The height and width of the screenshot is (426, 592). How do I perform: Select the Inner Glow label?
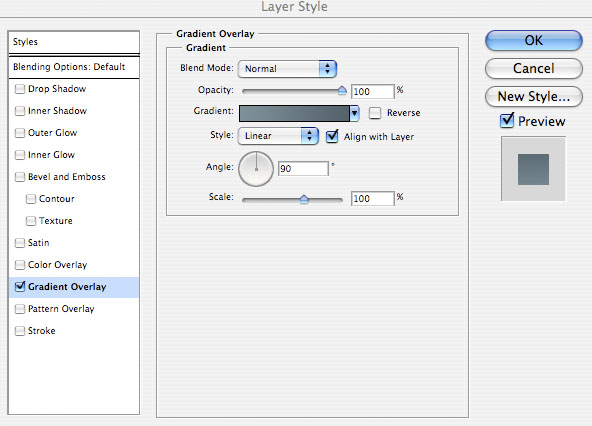(51, 155)
